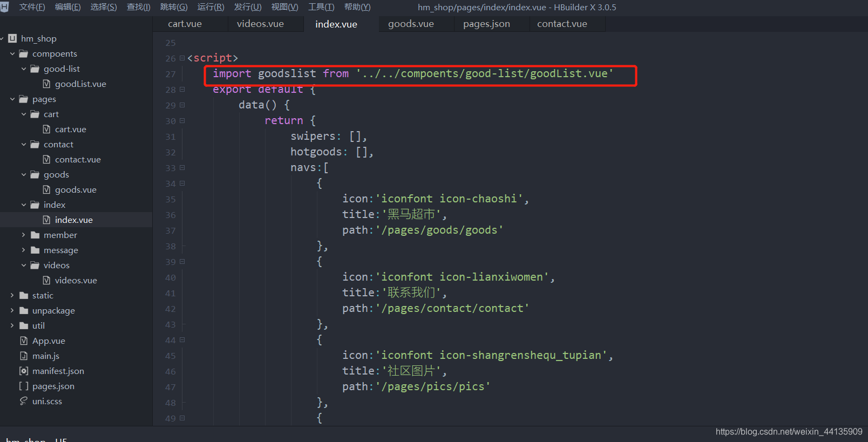Viewport: 868px width, 442px height.
Task: Open the 文件(F) menu
Action: click(32, 7)
